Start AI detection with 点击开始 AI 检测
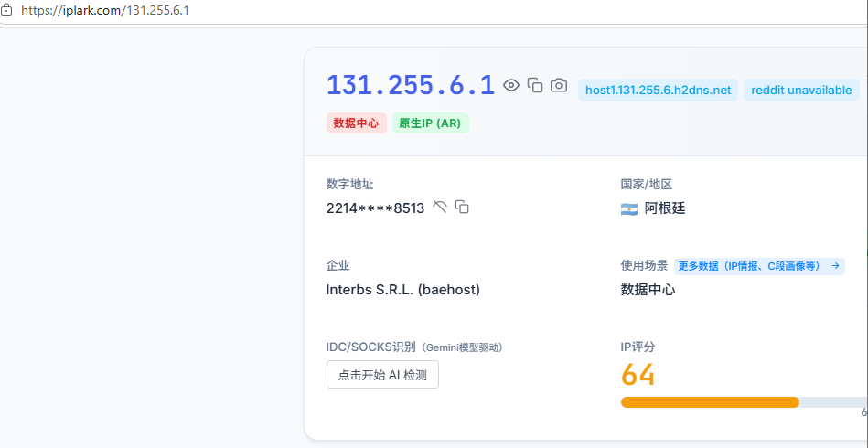The image size is (868, 448). (382, 375)
